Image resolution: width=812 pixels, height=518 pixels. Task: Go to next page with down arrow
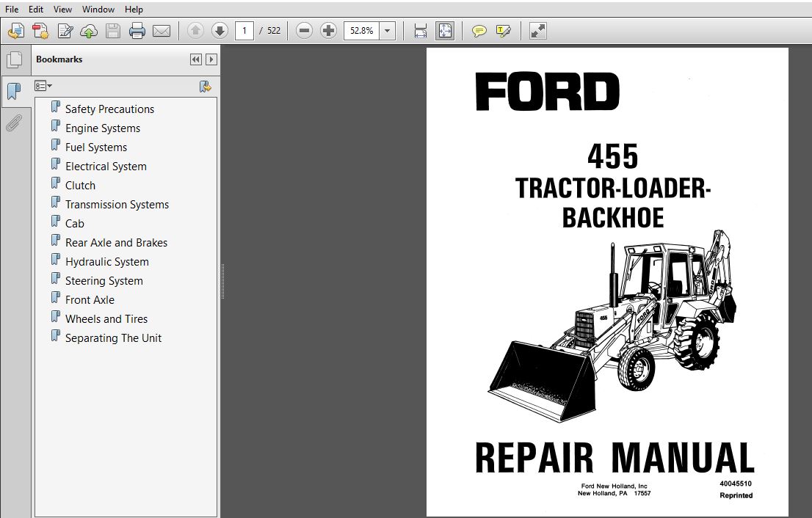tap(220, 31)
